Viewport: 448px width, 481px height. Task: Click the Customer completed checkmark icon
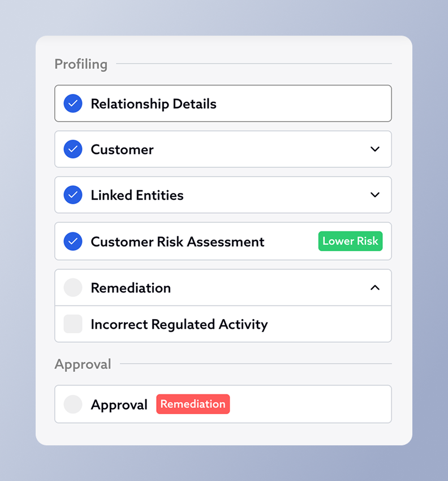coord(73,149)
